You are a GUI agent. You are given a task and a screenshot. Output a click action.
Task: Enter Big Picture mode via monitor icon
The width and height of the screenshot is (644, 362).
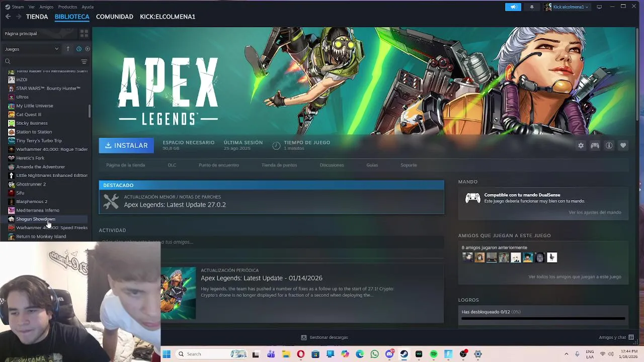point(599,7)
